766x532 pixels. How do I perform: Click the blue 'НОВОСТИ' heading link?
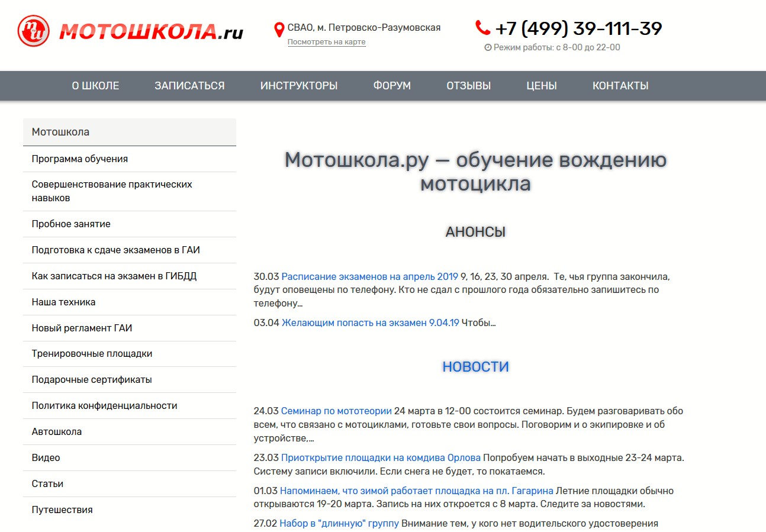[476, 367]
